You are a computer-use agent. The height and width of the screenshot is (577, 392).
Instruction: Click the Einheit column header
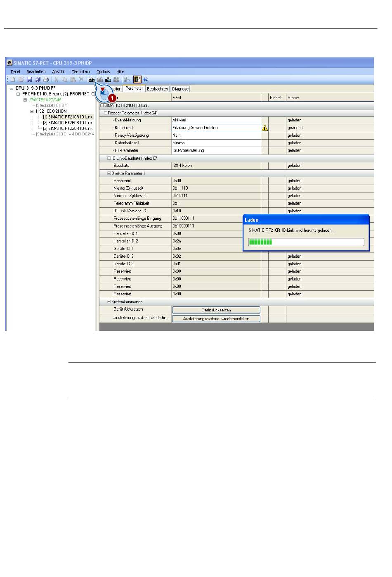click(x=277, y=97)
